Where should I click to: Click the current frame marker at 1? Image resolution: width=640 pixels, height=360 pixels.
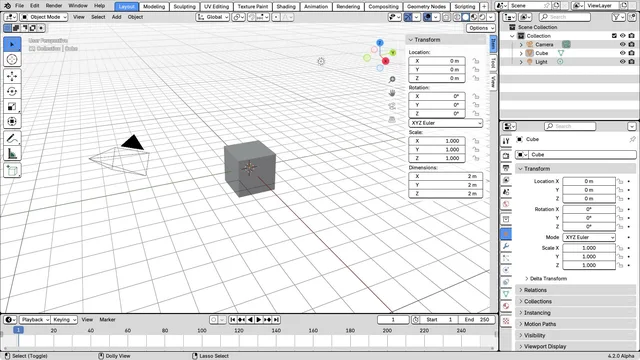tap(18, 330)
